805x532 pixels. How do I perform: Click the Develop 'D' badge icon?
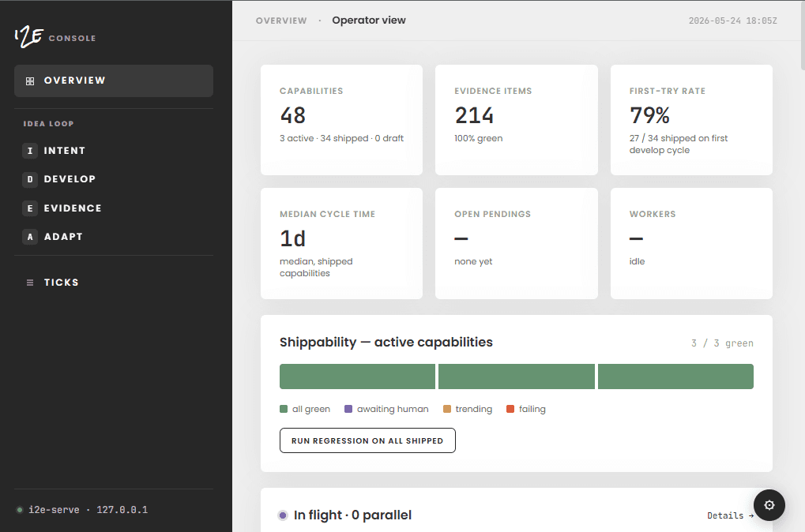point(30,179)
